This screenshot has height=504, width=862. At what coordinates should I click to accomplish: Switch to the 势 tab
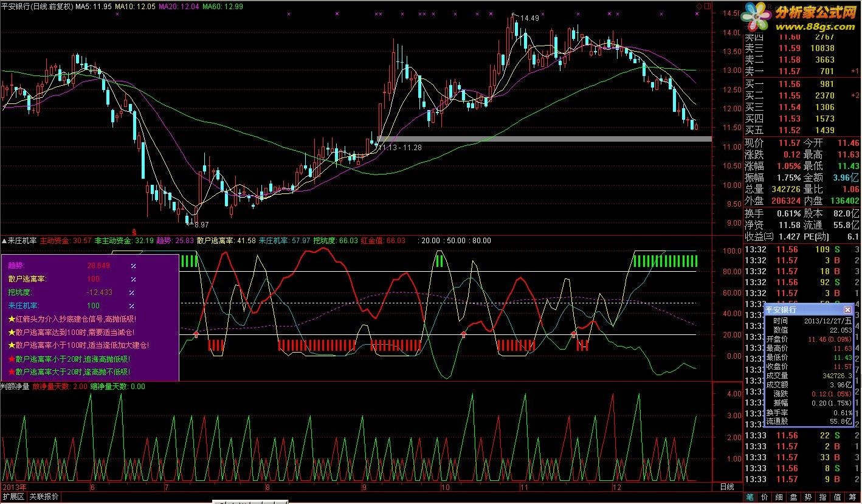pos(807,497)
